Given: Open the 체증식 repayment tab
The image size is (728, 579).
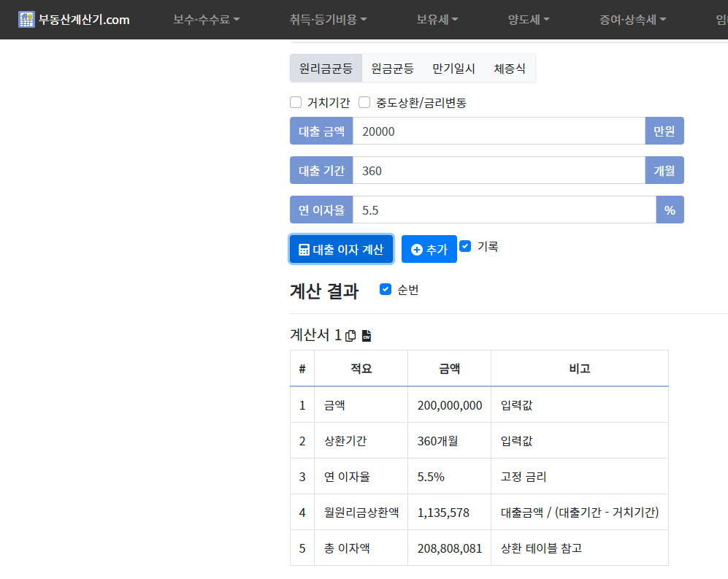Looking at the screenshot, I should pos(509,68).
